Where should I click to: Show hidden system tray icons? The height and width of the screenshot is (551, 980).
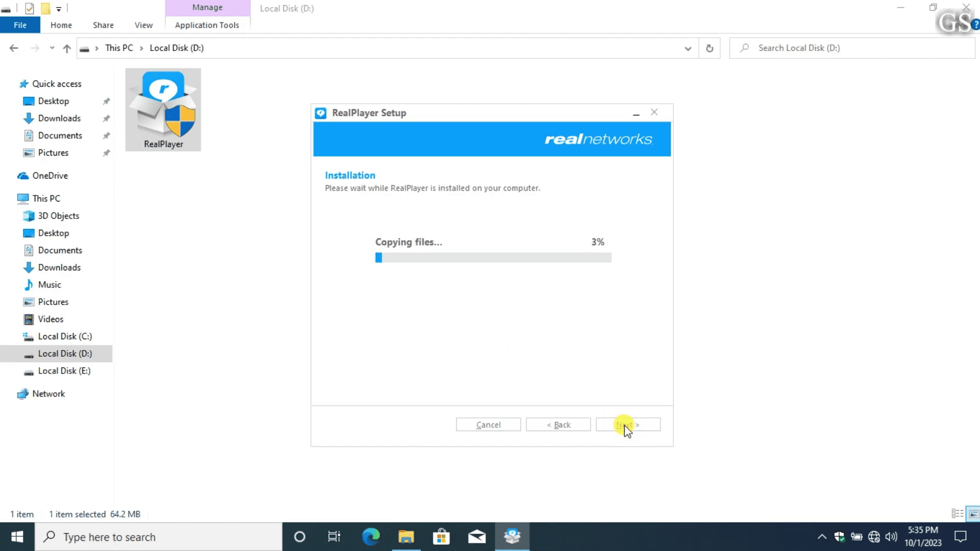822,537
